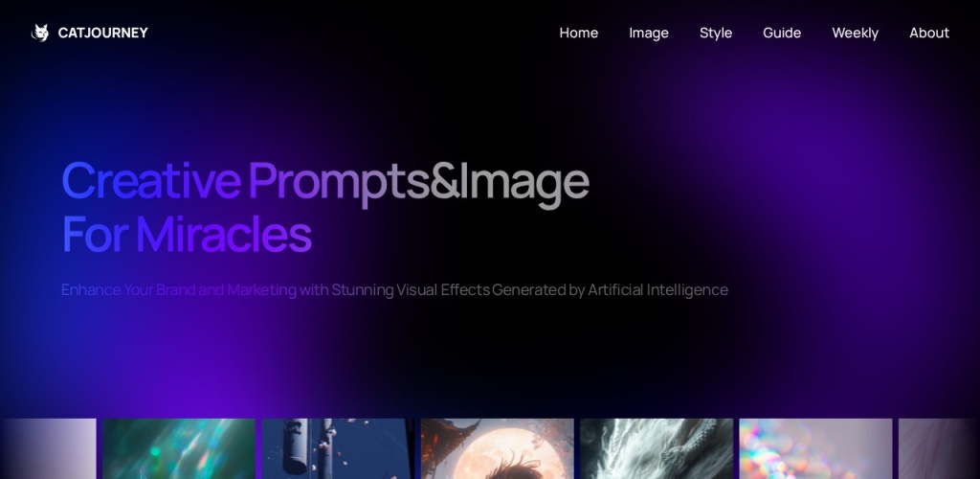Open the white dragon image thumbnail
Viewport: 980px width, 479px height.
coord(657,448)
